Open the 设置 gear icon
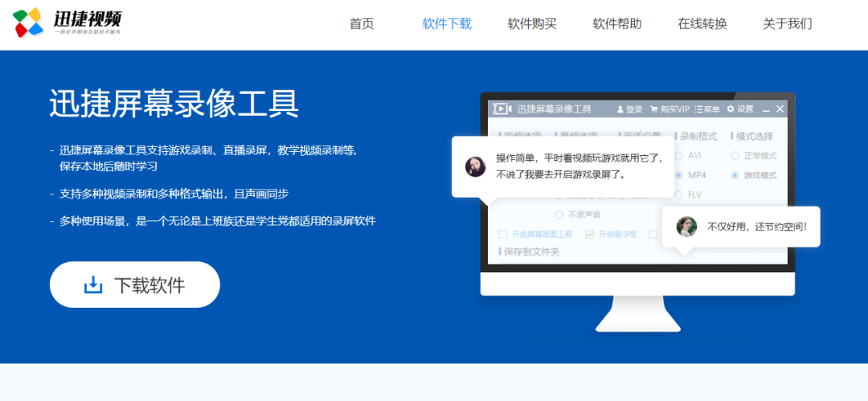Viewport: 868px width, 401px height. tap(730, 109)
